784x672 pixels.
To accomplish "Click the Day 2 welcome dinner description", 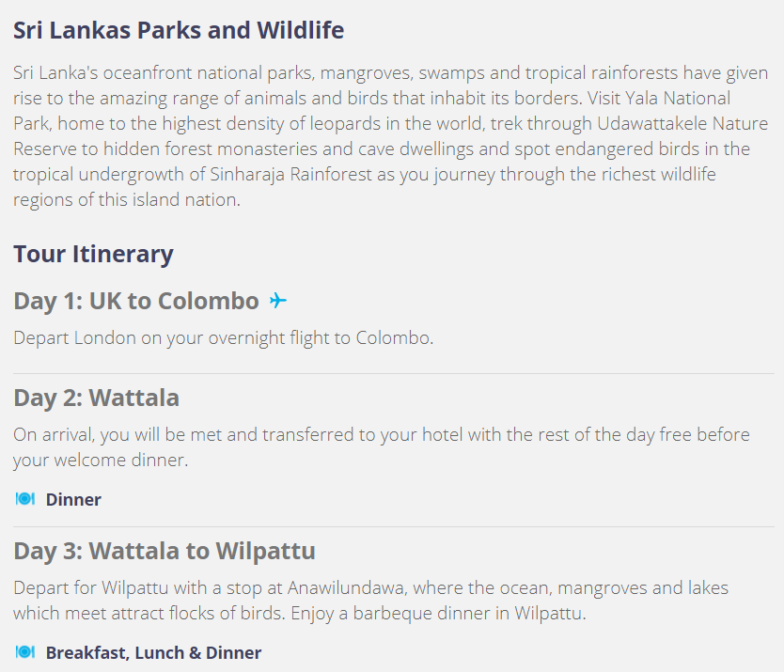I will pyautogui.click(x=382, y=447).
